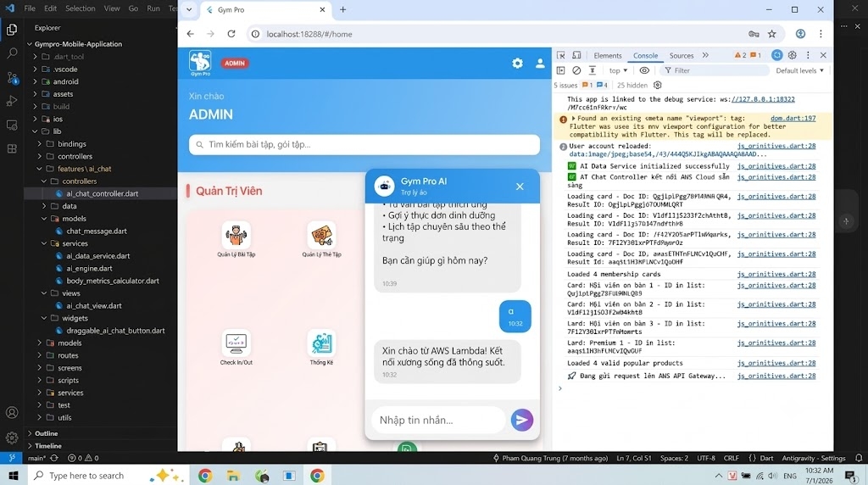Image resolution: width=868 pixels, height=485 pixels.
Task: Open VS Code Search activity icon
Action: click(x=12, y=53)
